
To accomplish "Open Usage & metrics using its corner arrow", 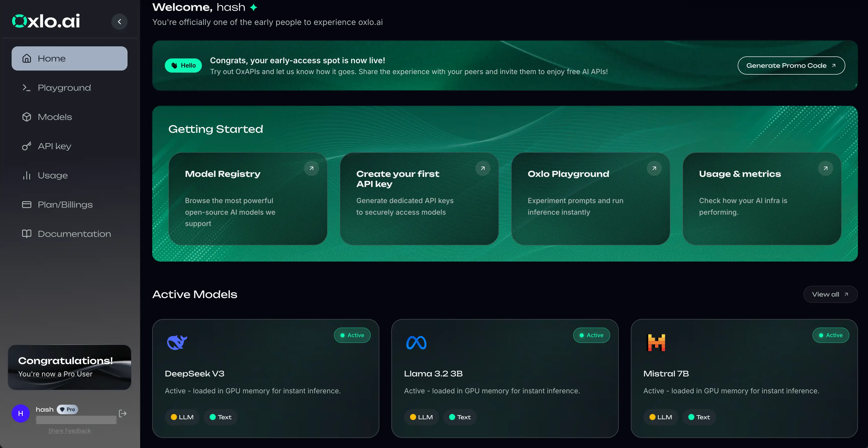I will [825, 168].
